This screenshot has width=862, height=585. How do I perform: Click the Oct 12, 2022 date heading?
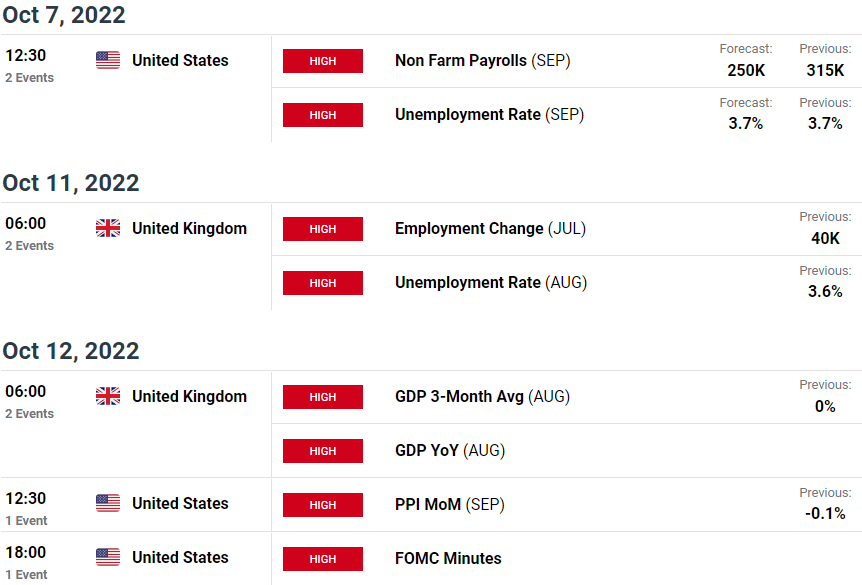pyautogui.click(x=71, y=351)
